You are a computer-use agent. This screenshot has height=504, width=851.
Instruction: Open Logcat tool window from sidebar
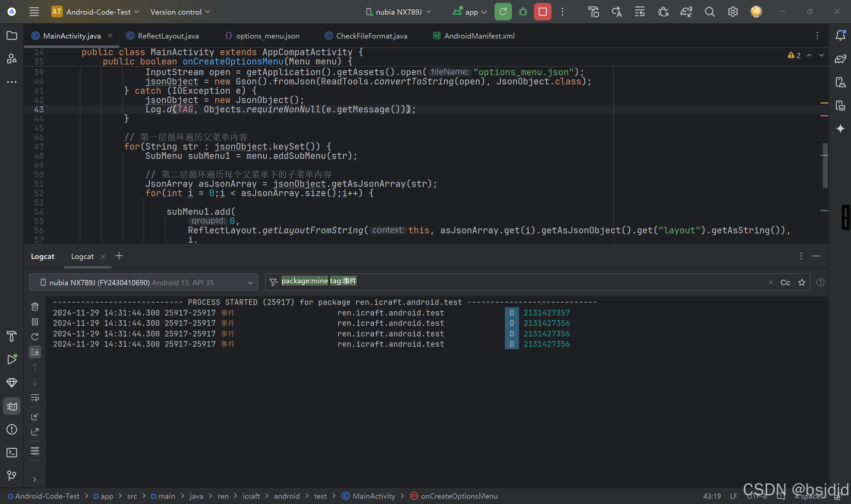click(x=12, y=406)
